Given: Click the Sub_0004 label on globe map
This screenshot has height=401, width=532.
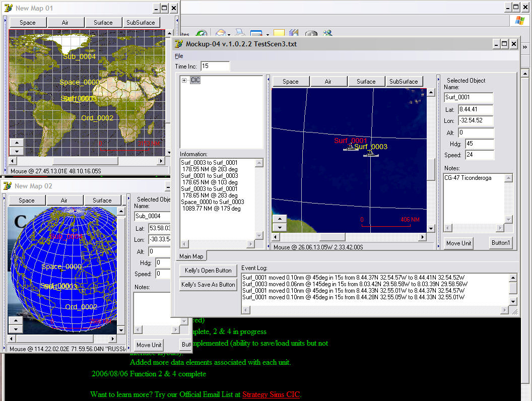Looking at the screenshot, I should [x=66, y=236].
